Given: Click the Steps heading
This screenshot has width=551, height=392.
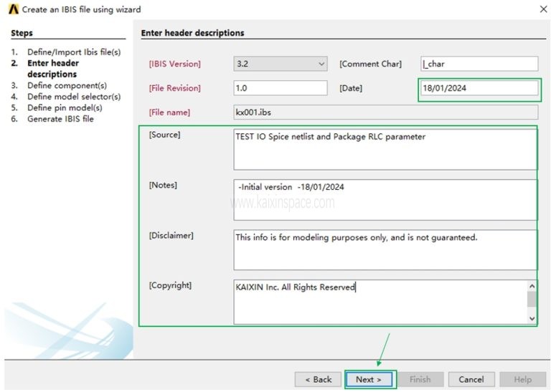Looking at the screenshot, I should click(x=22, y=33).
